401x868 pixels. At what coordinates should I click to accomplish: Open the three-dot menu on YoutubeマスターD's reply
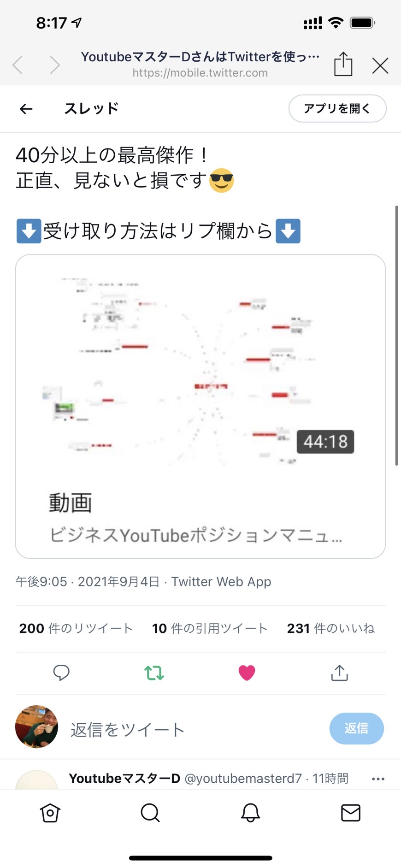[378, 779]
